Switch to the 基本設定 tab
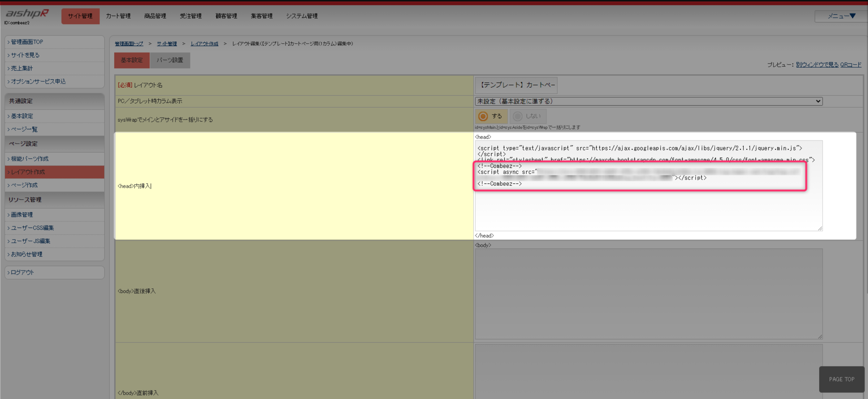868x399 pixels. tap(132, 60)
